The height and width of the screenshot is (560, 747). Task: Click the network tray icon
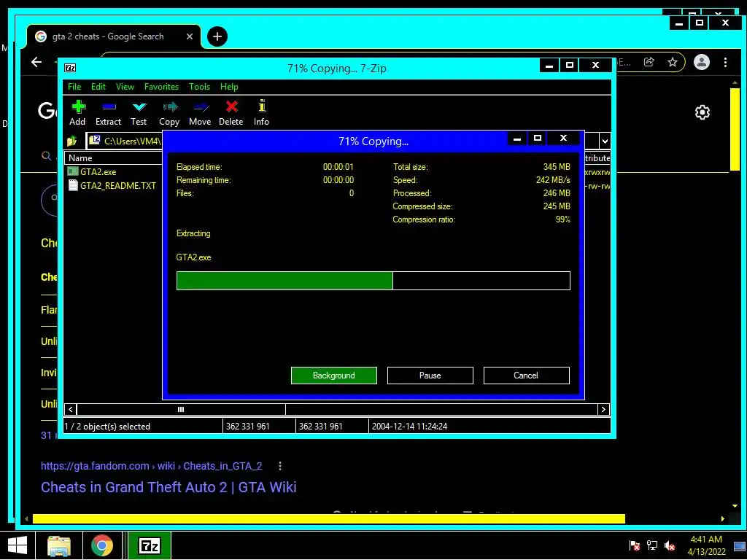pos(652,545)
